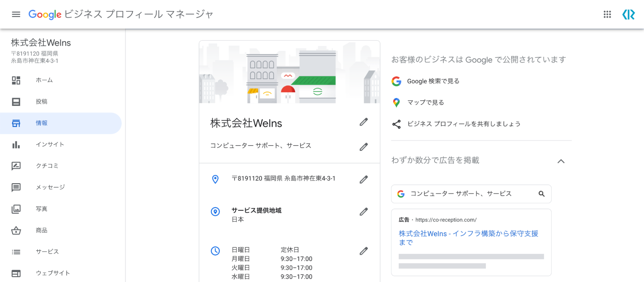644x282 pixels.
Task: Click search magnifier in ad preview
Action: coord(542,194)
